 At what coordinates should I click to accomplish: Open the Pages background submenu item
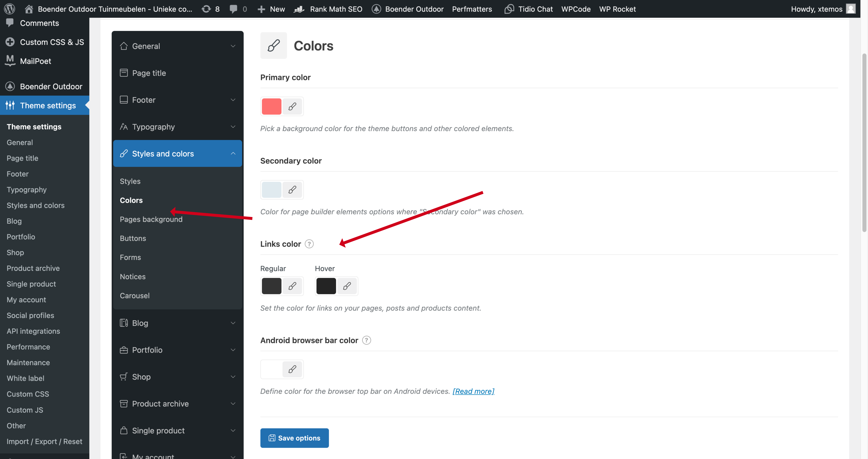click(x=151, y=219)
